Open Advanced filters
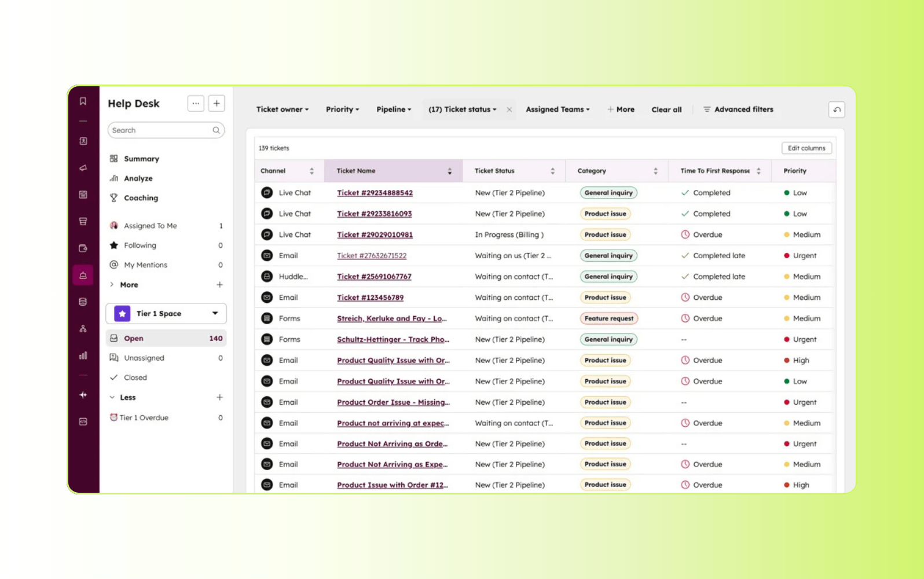Viewport: 924px width, 579px height. click(x=738, y=109)
